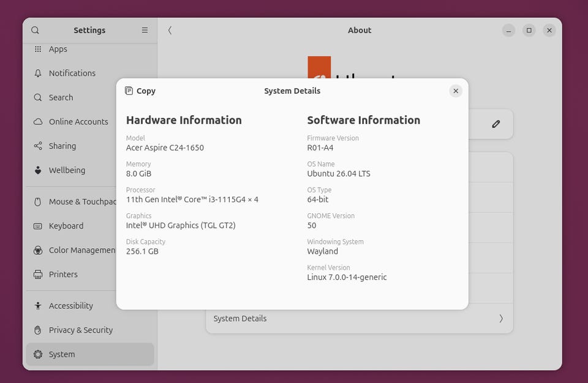Click the OS type value 64-bit
This screenshot has height=383, width=588.
318,200
